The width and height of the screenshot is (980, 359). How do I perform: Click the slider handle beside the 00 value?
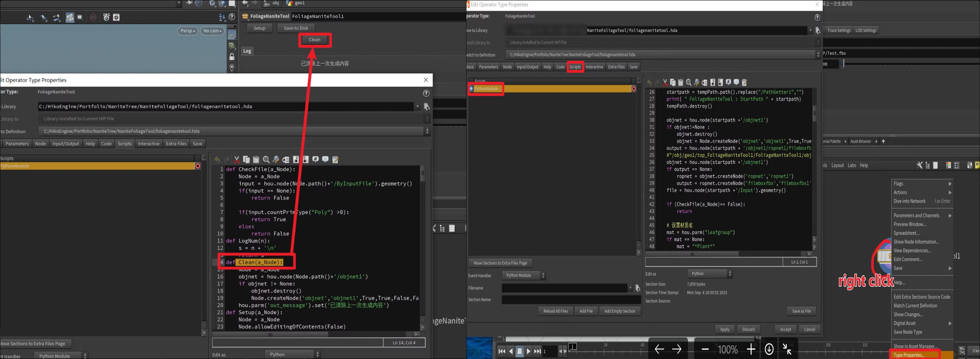coord(844,64)
